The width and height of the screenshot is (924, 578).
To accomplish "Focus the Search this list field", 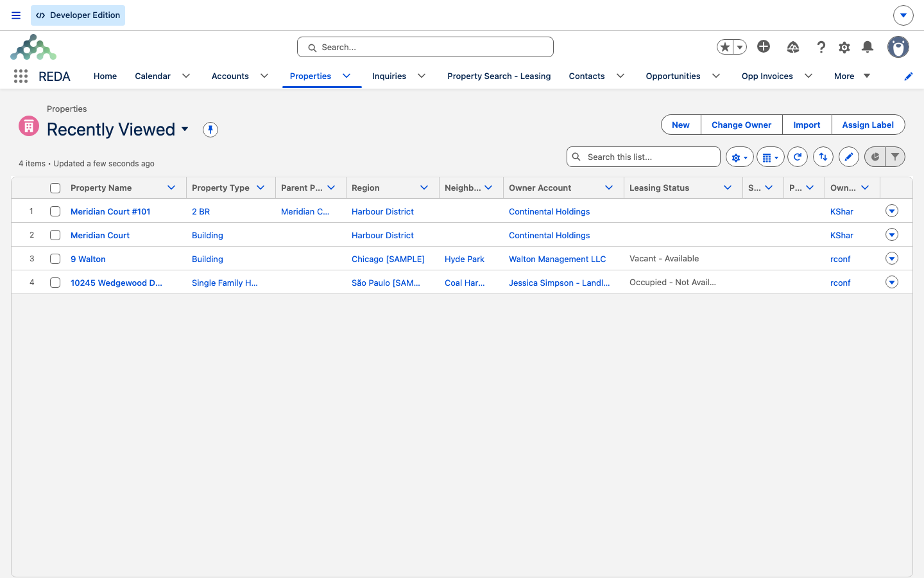I will click(644, 157).
